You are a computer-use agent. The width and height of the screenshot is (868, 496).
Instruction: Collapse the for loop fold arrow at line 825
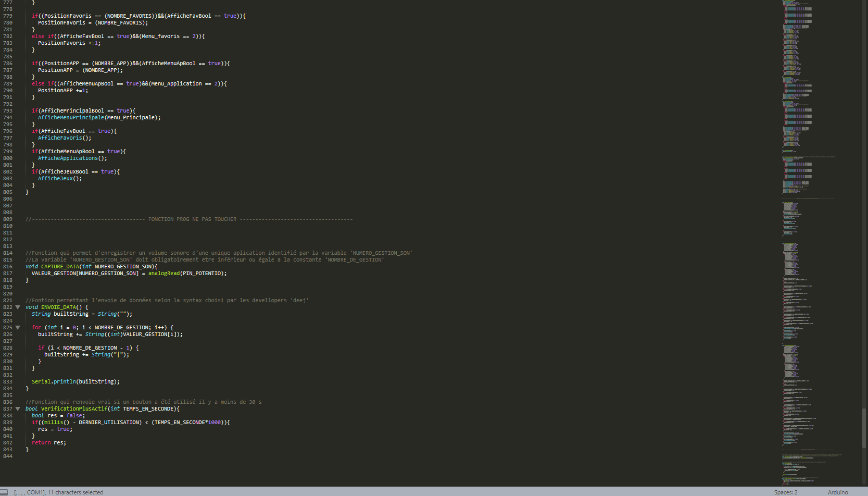18,328
